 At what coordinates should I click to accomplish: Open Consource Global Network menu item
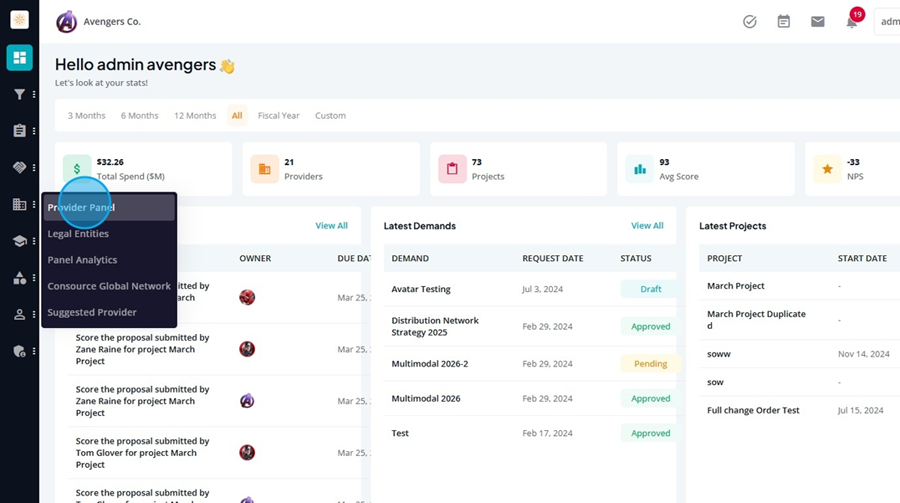pos(109,286)
